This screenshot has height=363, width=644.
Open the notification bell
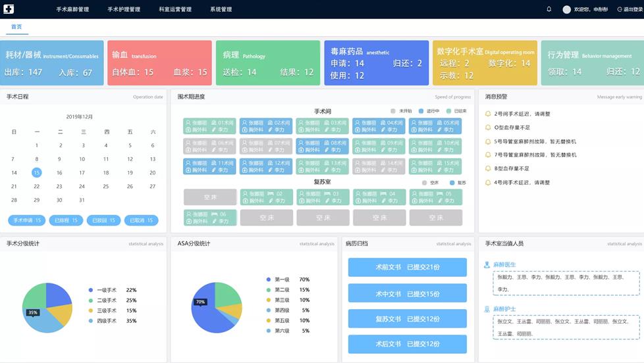(x=549, y=9)
